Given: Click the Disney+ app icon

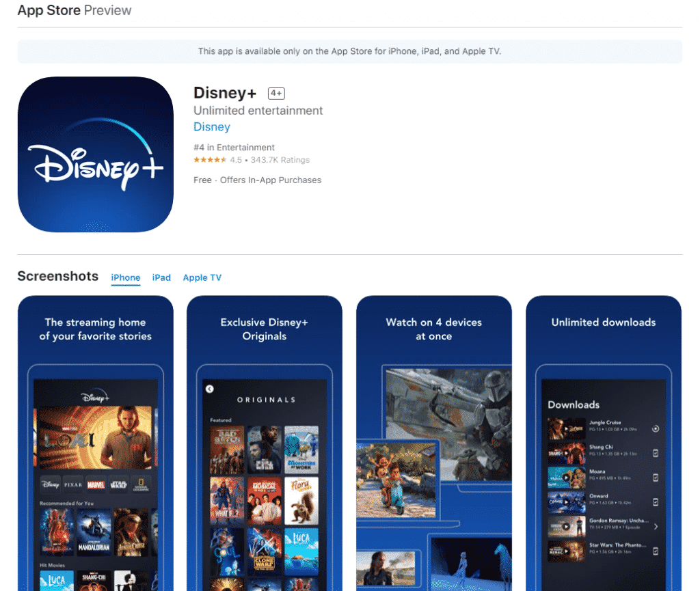Looking at the screenshot, I should coord(96,154).
